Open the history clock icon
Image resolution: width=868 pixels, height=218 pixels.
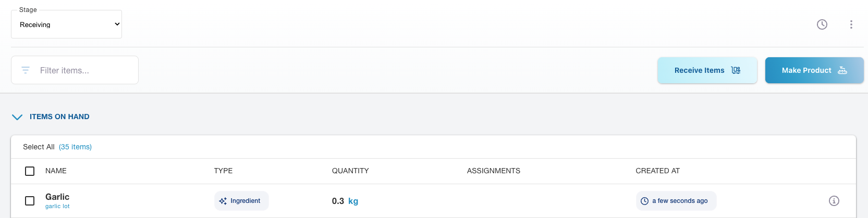tap(822, 24)
